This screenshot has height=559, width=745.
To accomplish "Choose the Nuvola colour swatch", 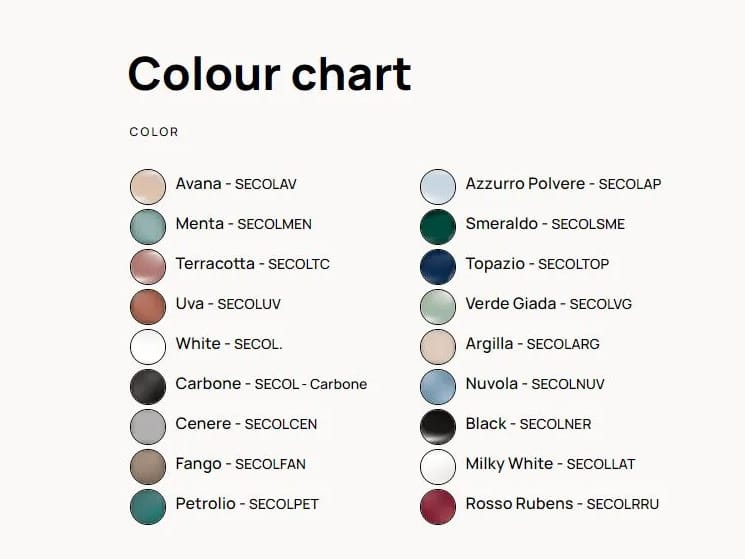I will (438, 387).
